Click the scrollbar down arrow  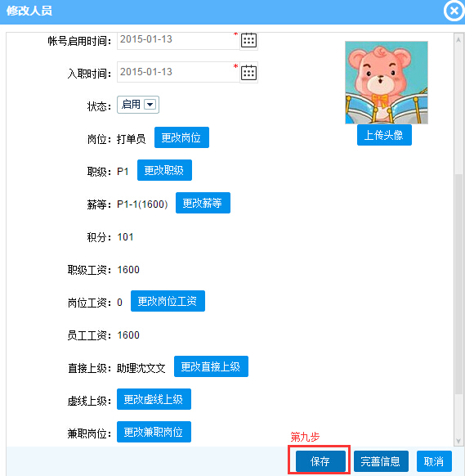pyautogui.click(x=458, y=441)
